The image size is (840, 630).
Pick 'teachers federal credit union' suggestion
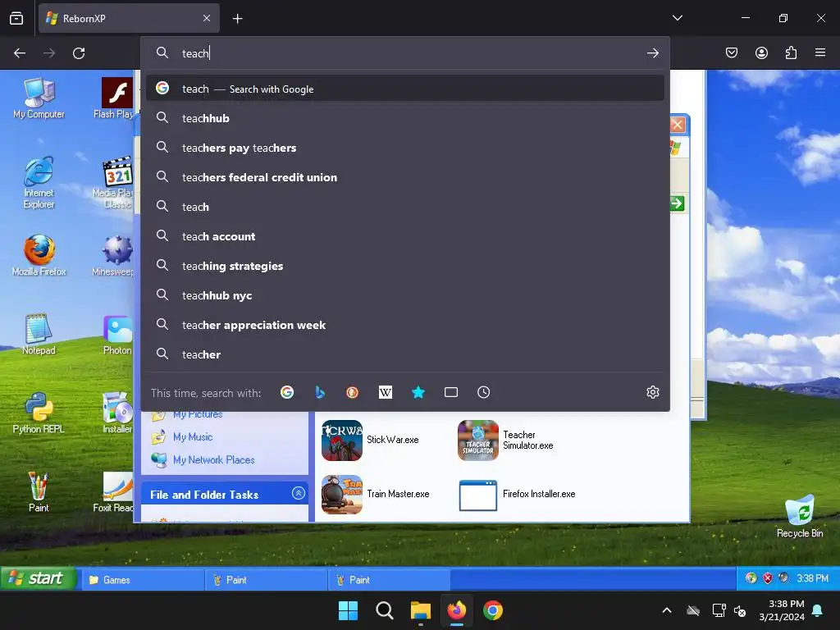[405, 177]
